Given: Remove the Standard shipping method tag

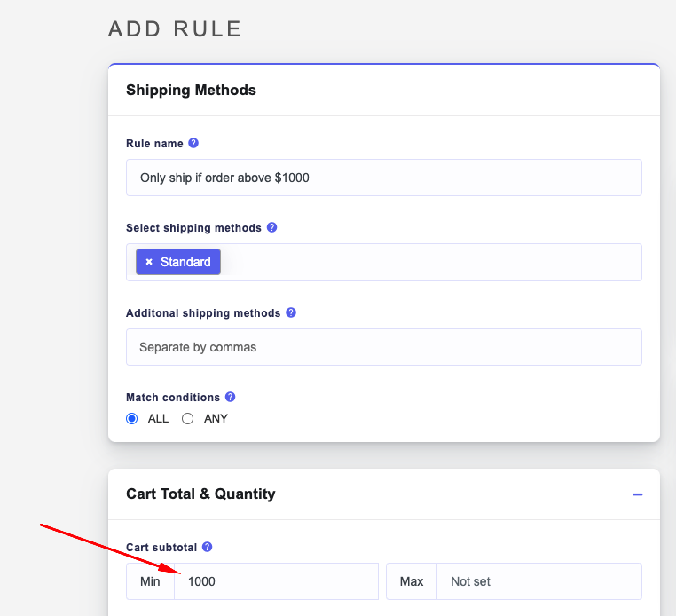Looking at the screenshot, I should [x=149, y=262].
